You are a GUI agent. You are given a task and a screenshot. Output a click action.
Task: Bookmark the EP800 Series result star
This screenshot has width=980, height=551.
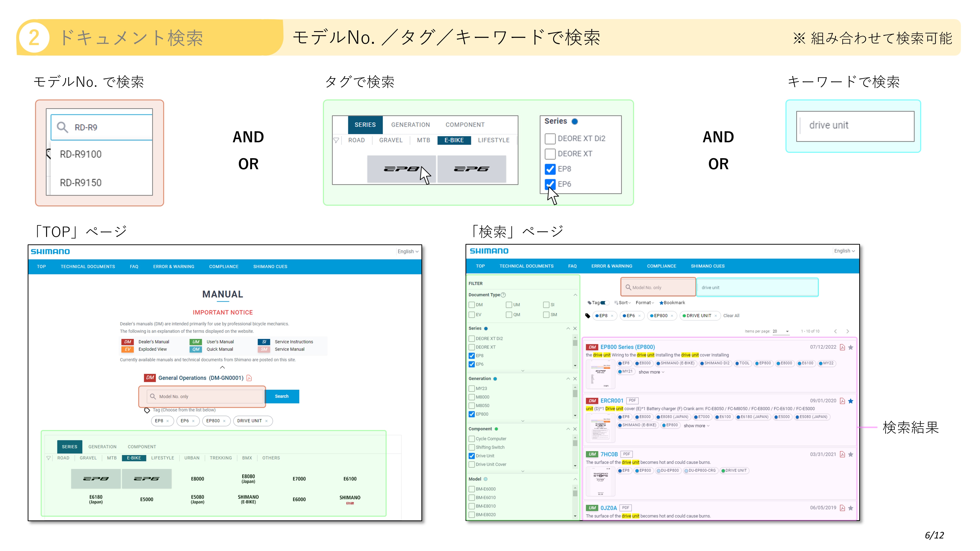(851, 347)
